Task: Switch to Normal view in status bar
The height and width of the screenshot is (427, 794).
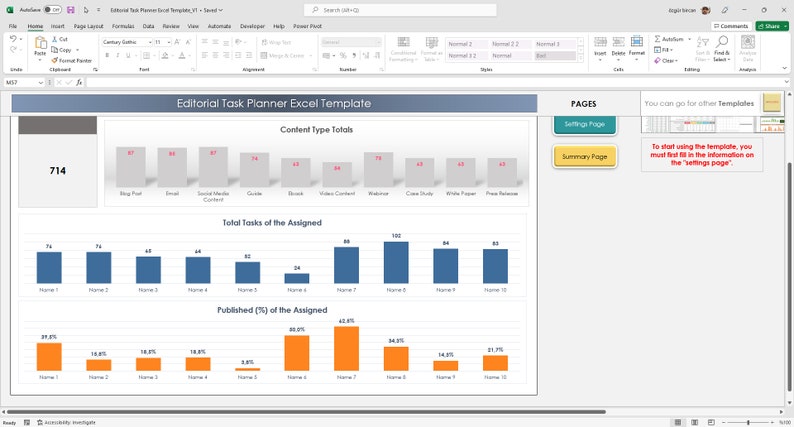Action: click(678, 422)
